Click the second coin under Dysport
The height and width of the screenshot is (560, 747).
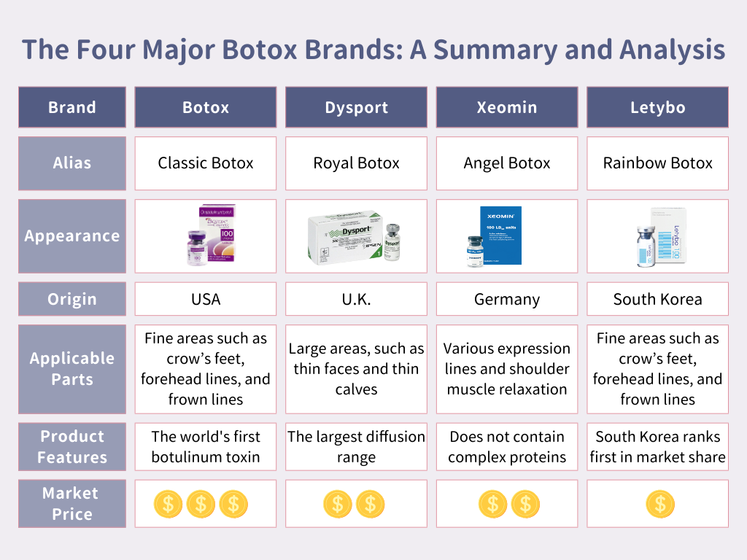pyautogui.click(x=370, y=504)
